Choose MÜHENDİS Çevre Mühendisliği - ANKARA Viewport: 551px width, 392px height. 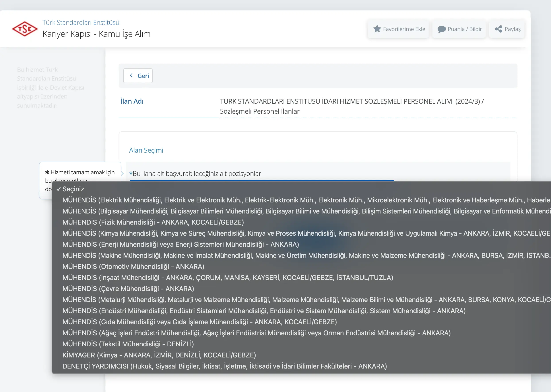[301, 289]
